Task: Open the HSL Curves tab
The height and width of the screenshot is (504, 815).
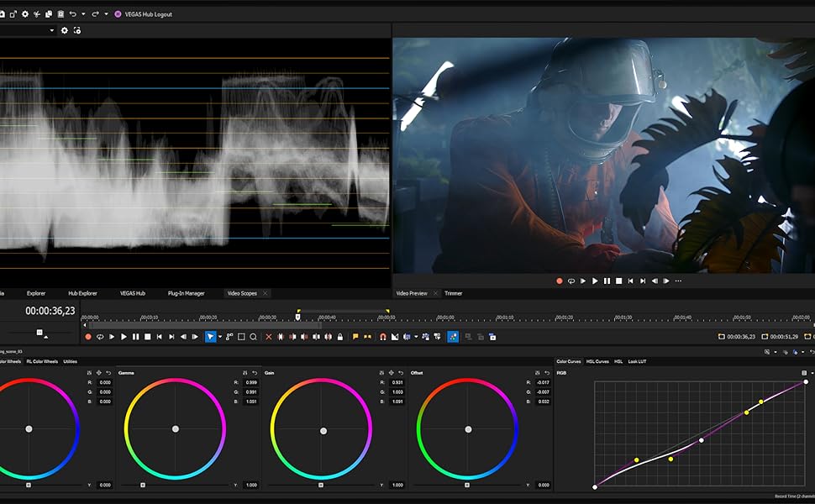Action: (x=597, y=361)
